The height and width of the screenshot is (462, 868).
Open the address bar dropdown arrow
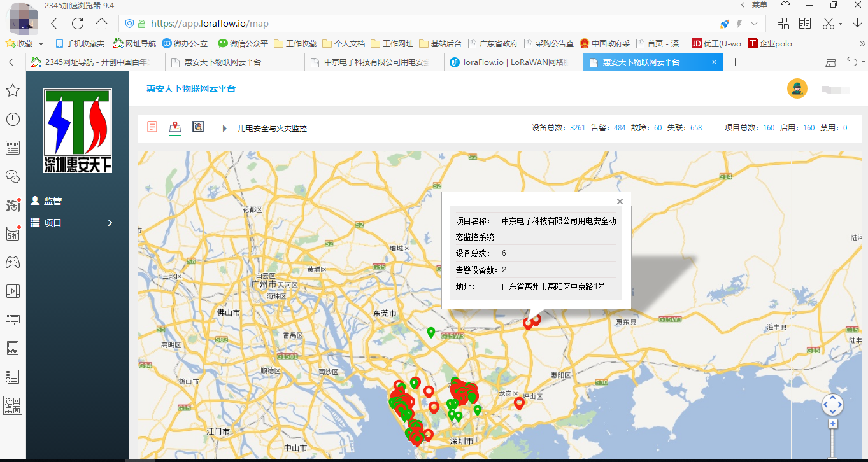coord(755,24)
